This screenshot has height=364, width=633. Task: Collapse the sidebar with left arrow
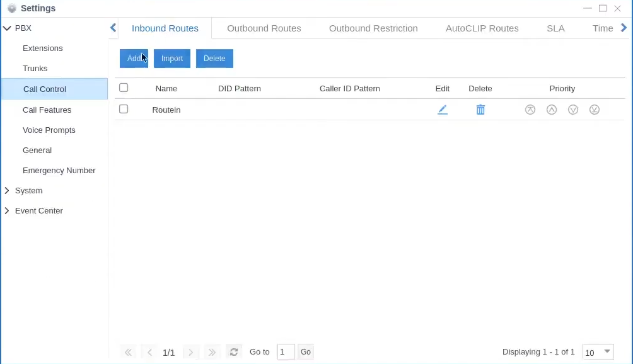[113, 28]
